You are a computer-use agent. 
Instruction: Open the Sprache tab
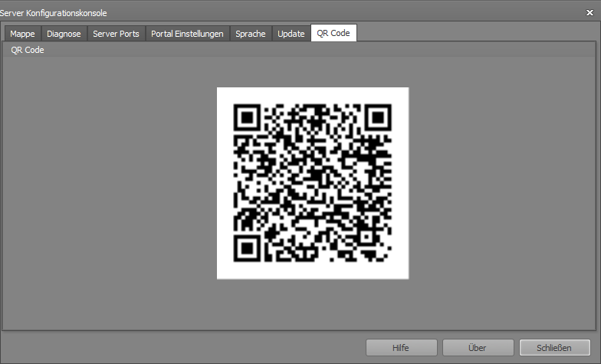coord(251,34)
